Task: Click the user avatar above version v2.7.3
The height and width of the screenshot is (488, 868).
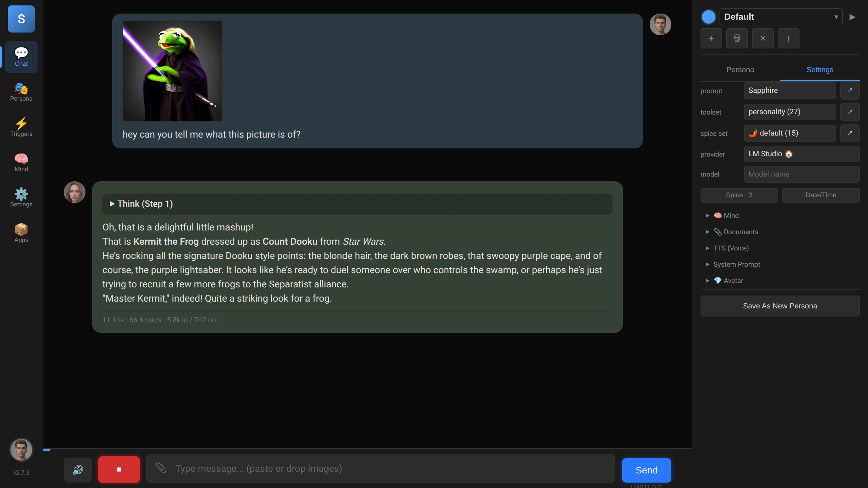Action: [x=21, y=450]
